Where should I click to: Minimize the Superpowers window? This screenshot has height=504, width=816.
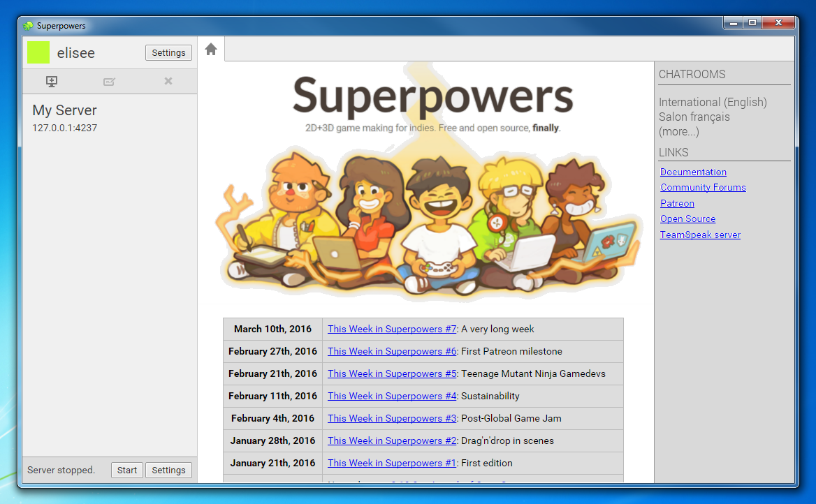click(734, 22)
